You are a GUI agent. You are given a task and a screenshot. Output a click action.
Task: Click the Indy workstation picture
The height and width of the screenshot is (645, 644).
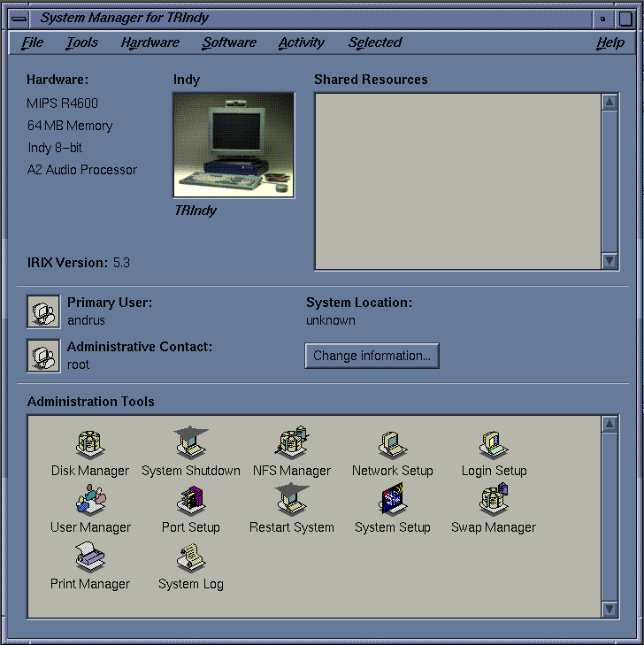tap(234, 145)
